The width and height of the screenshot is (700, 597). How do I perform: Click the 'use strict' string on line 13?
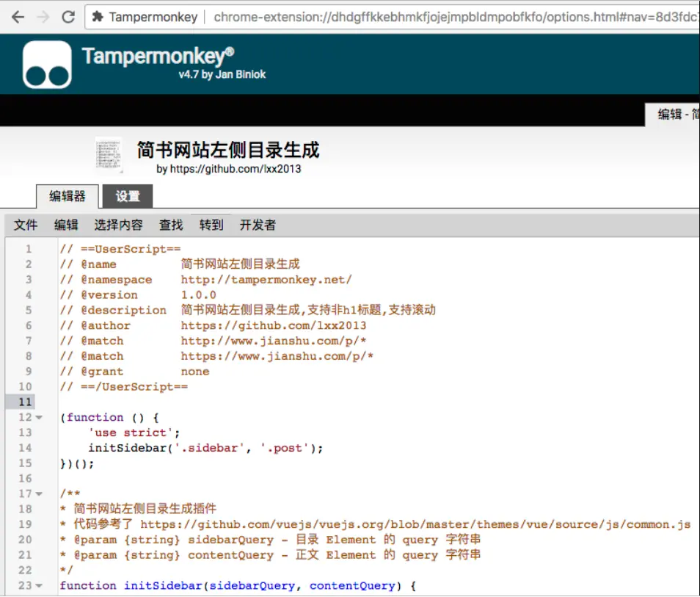[131, 433]
